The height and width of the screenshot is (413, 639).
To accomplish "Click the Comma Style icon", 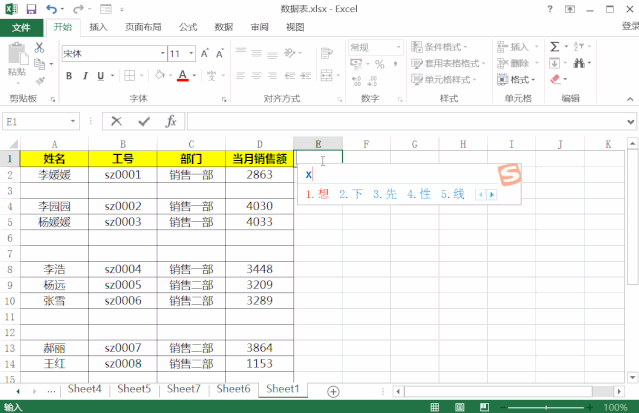I will [x=395, y=64].
